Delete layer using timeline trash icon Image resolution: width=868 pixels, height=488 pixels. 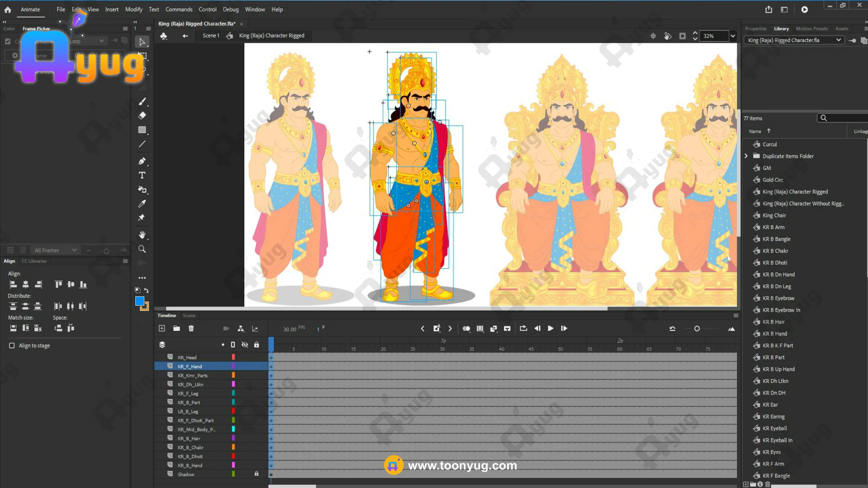point(191,328)
